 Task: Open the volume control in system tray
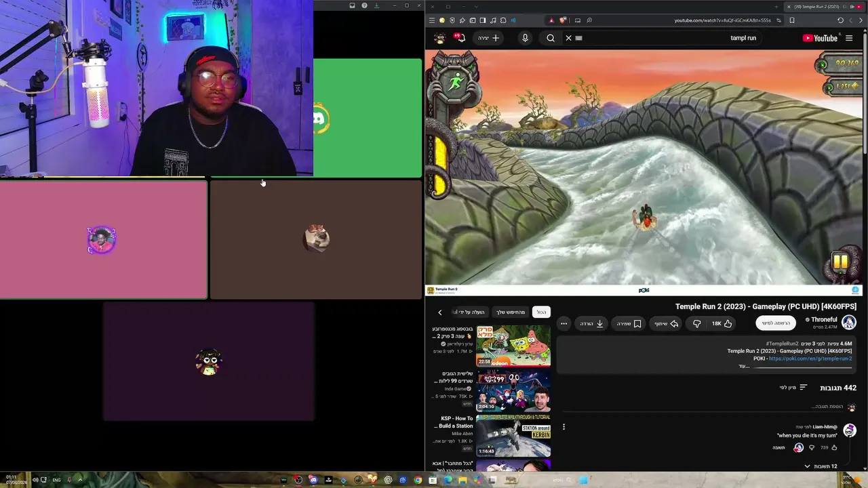pos(35,480)
